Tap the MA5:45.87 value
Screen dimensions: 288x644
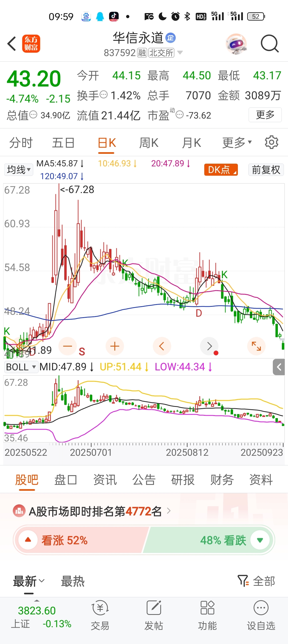(60, 163)
